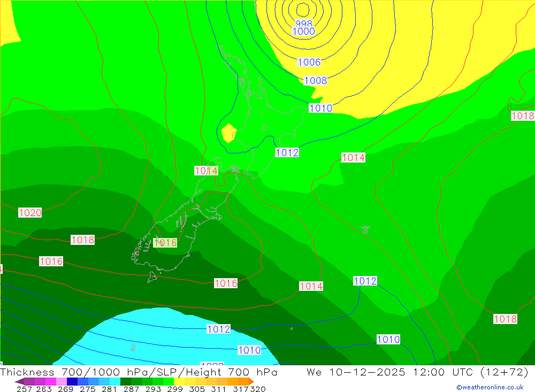
Task: Click legend value 263
Action: coord(44,389)
